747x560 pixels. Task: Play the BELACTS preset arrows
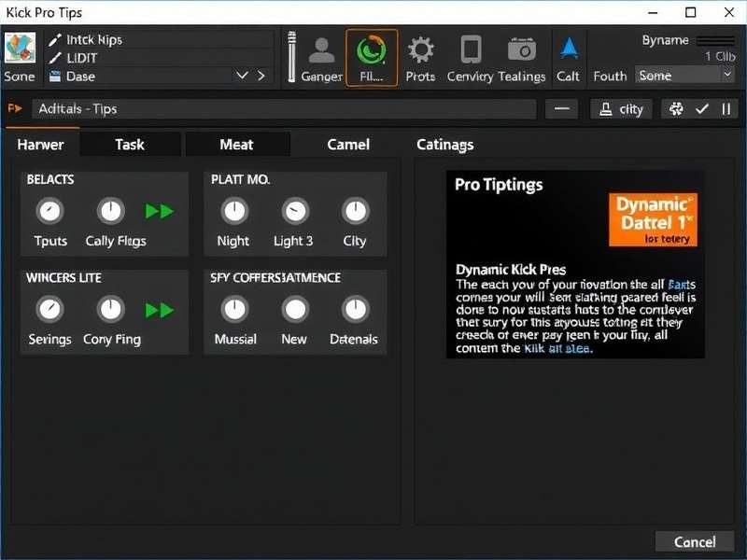point(160,211)
